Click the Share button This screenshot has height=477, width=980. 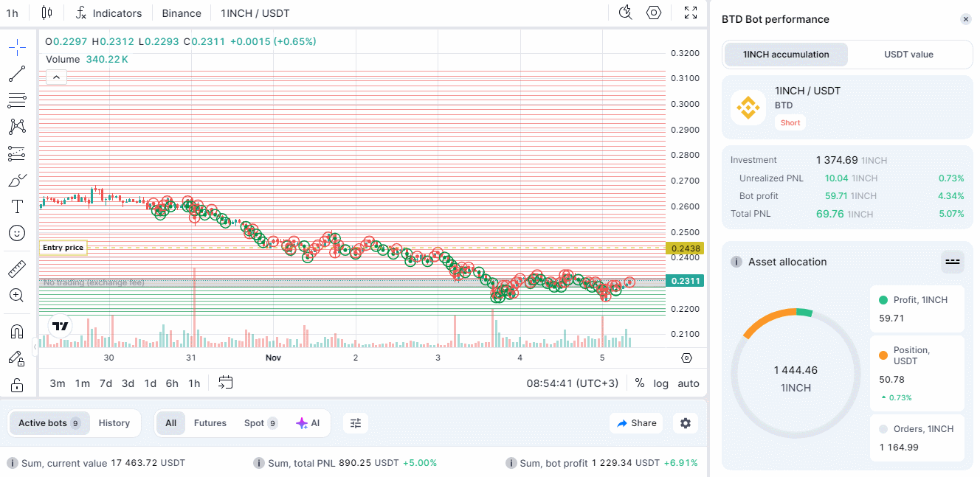636,423
